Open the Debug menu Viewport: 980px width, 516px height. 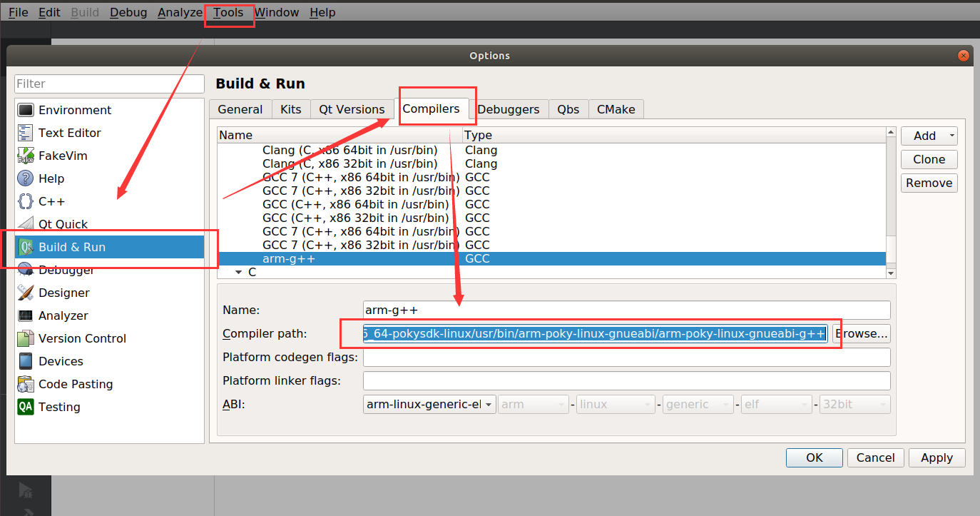(128, 12)
